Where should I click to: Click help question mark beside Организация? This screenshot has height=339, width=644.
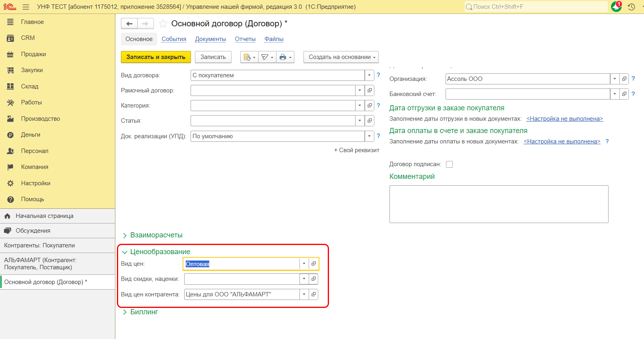[x=633, y=78]
